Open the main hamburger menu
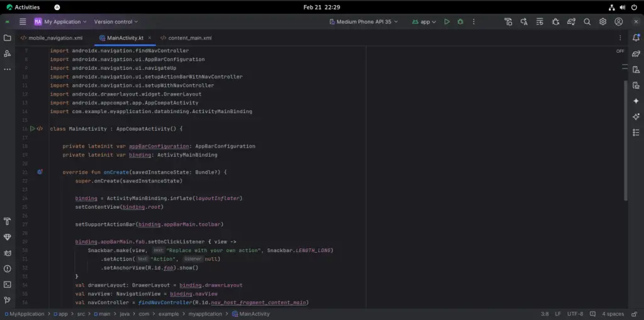This screenshot has height=320, width=644. (23, 22)
